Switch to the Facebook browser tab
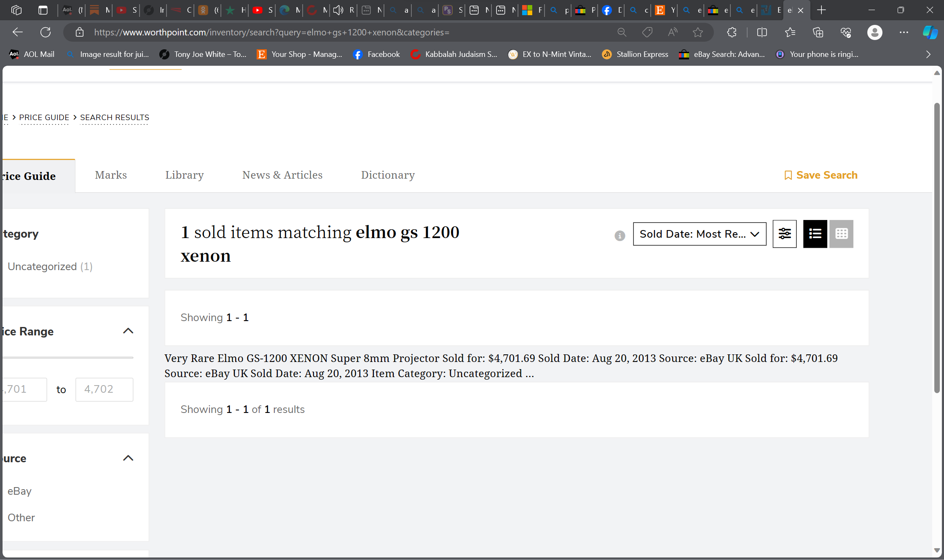Viewport: 944px width, 560px height. tap(612, 10)
